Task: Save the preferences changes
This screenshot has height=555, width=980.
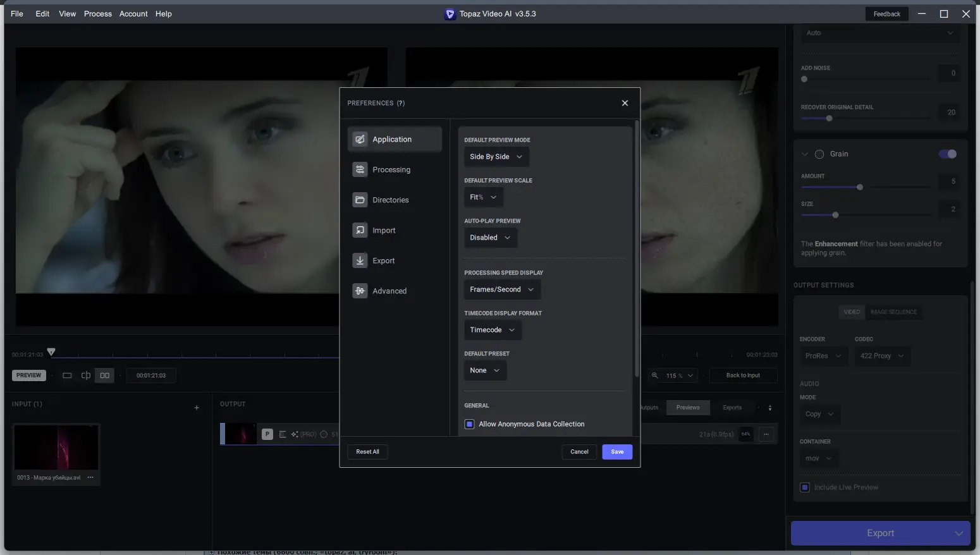Action: point(617,452)
